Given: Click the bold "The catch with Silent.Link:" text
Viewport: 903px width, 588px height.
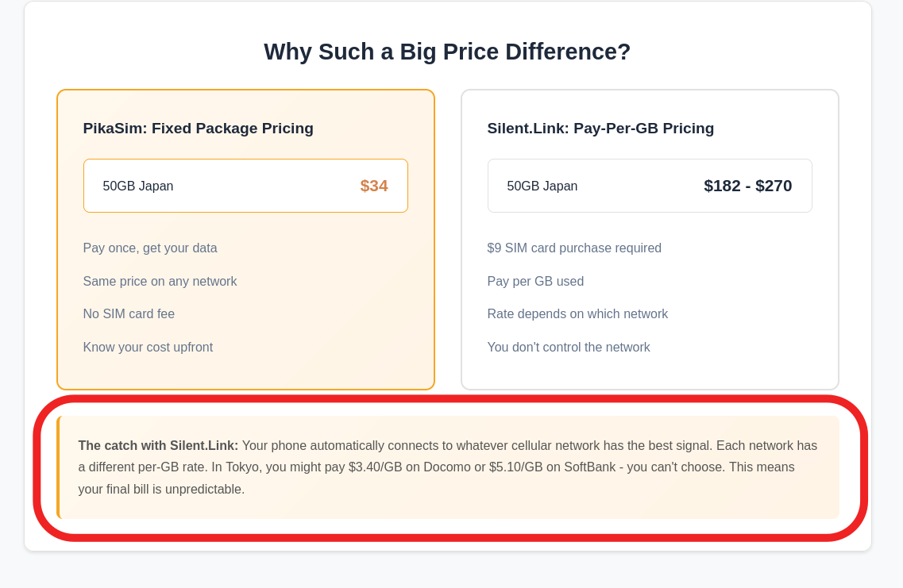Looking at the screenshot, I should [158, 446].
